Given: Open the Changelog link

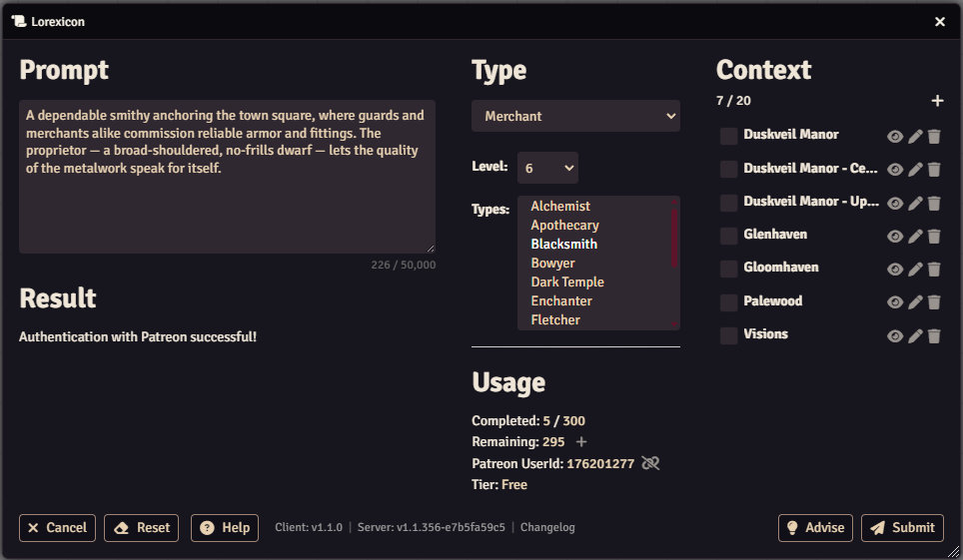Looking at the screenshot, I should 547,527.
